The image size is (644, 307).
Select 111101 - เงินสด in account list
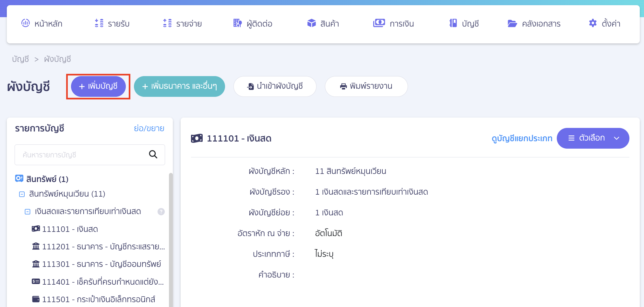click(65, 229)
